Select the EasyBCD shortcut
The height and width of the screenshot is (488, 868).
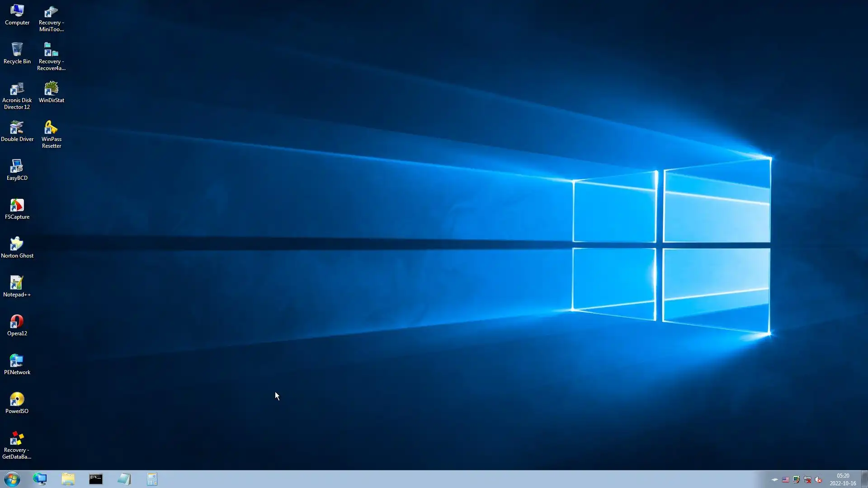[x=17, y=170]
